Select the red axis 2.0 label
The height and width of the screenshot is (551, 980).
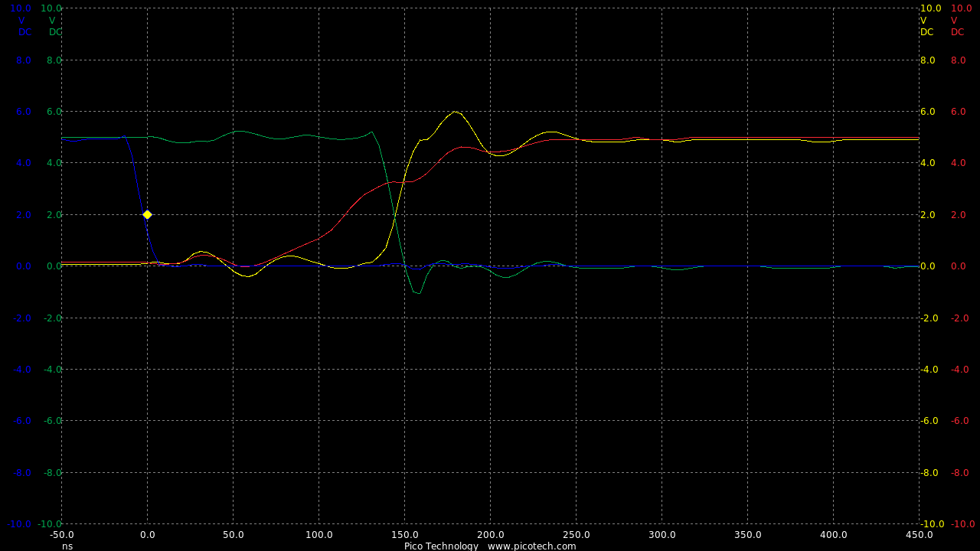[x=958, y=215]
